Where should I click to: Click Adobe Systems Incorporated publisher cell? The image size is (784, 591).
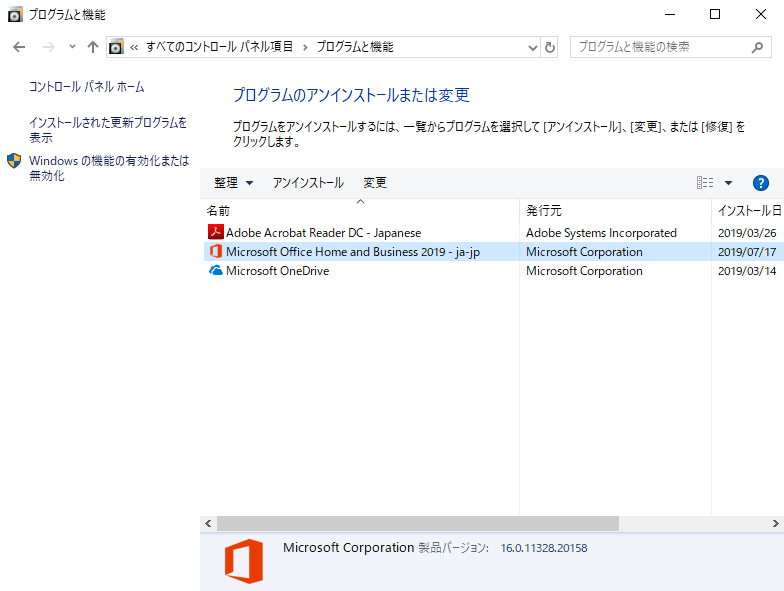(x=601, y=233)
